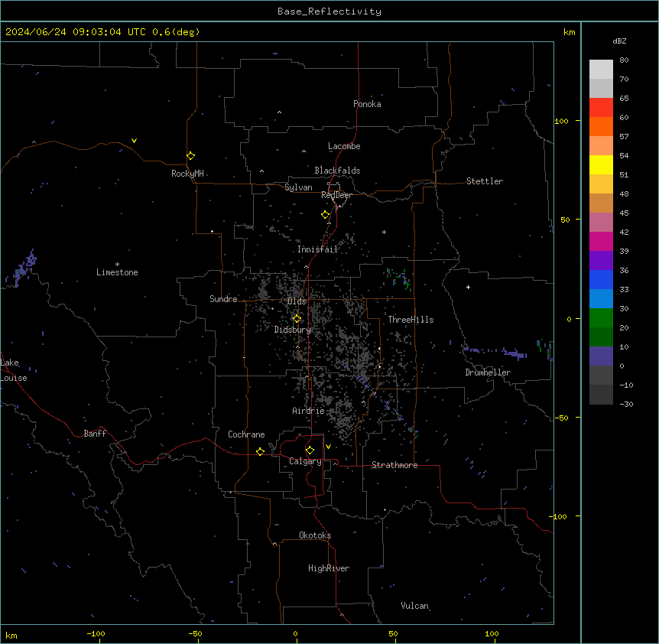Click the dBZ legend heading
Viewport: 659px width, 644px height.
(x=619, y=41)
